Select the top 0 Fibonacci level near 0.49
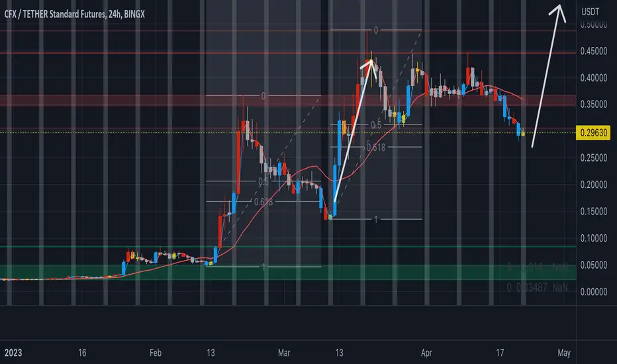The image size is (617, 364). click(376, 30)
